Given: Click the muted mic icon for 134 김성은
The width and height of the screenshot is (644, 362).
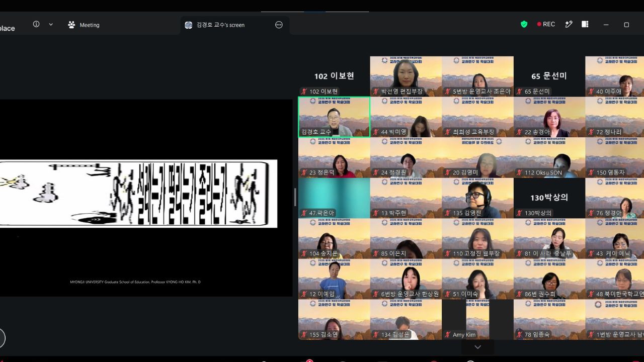Looking at the screenshot, I should click(x=376, y=335).
